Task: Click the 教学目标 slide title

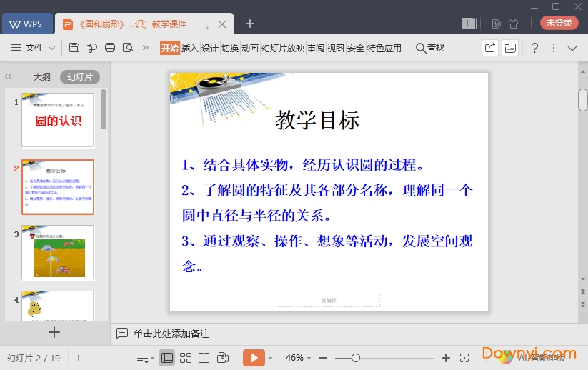Action: [317, 120]
